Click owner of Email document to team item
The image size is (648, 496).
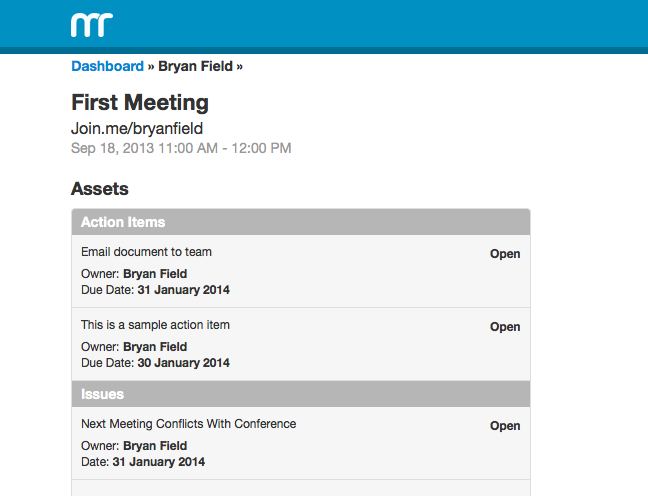155,274
